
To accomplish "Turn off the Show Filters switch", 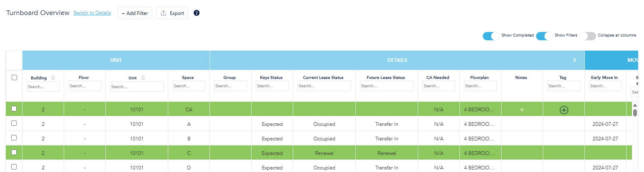I will click(x=544, y=36).
